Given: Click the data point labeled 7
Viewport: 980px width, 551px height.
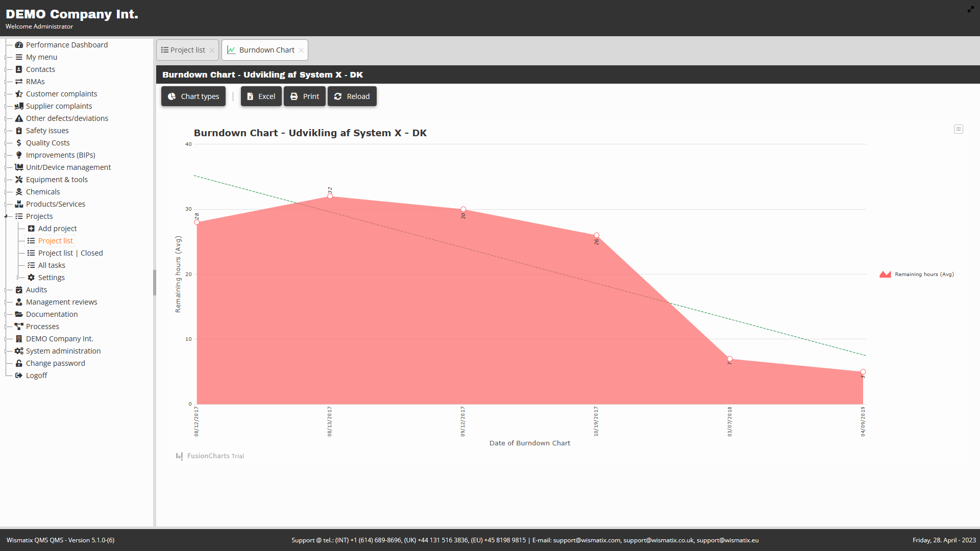Looking at the screenshot, I should pyautogui.click(x=729, y=359).
